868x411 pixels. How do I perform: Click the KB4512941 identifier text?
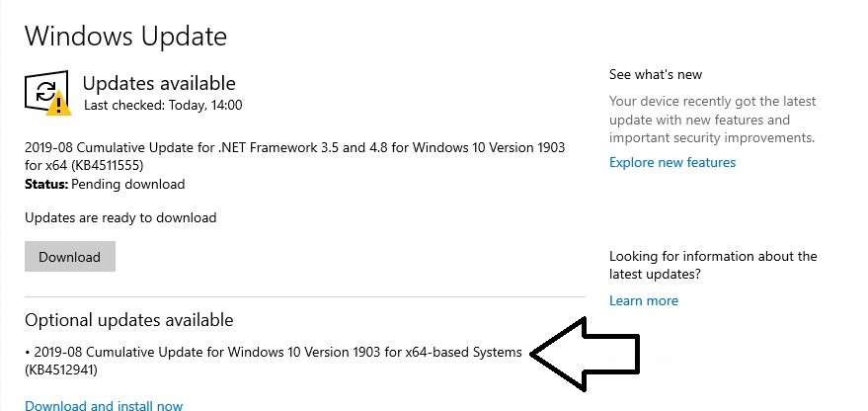tap(61, 370)
